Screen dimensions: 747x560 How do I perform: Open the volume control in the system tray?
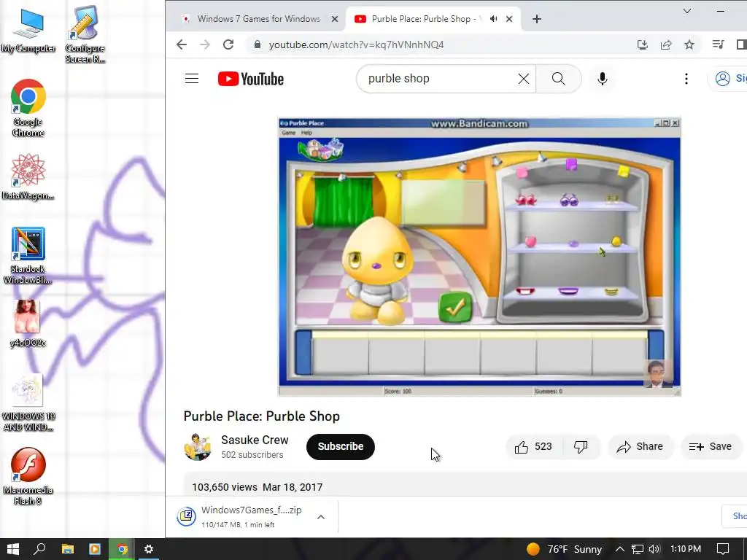(654, 549)
